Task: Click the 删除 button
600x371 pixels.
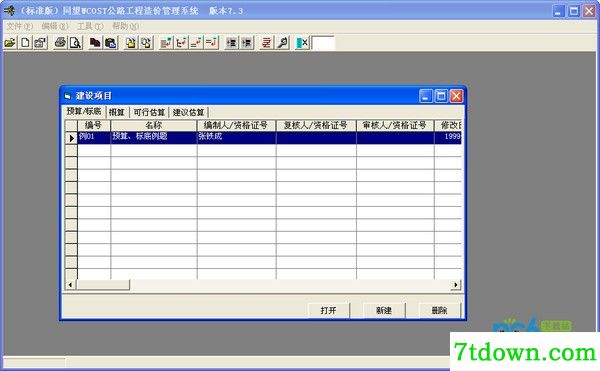Action: click(439, 310)
